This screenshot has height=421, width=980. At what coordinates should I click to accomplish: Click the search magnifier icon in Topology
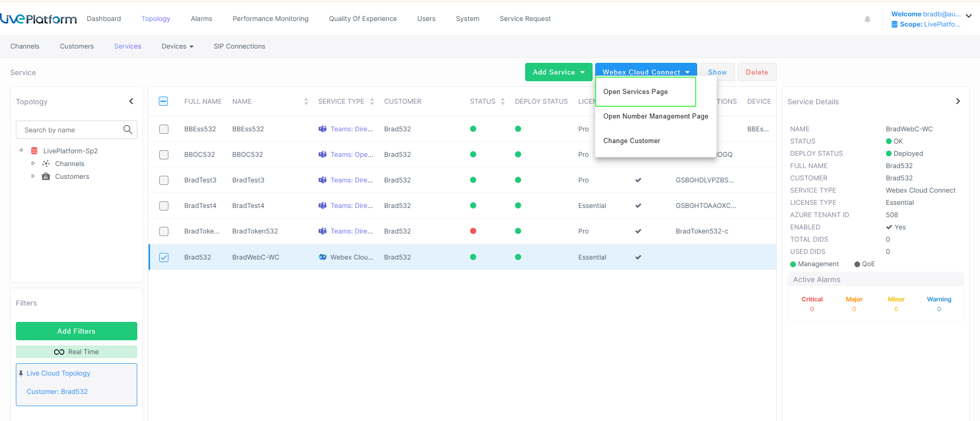click(128, 130)
